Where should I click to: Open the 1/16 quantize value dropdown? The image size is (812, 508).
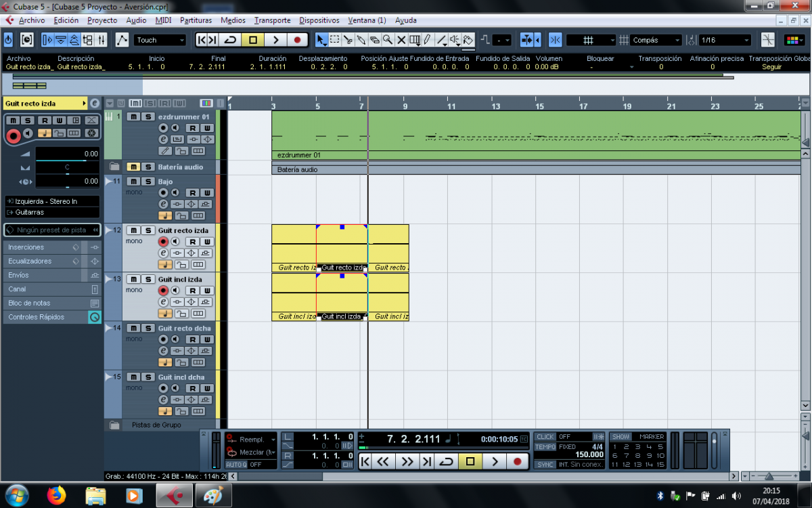coord(725,40)
